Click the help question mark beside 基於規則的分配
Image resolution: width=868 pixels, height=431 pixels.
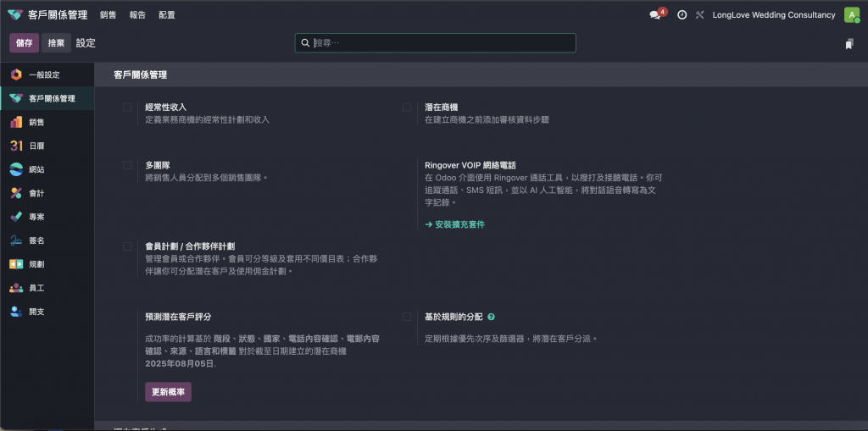(491, 317)
